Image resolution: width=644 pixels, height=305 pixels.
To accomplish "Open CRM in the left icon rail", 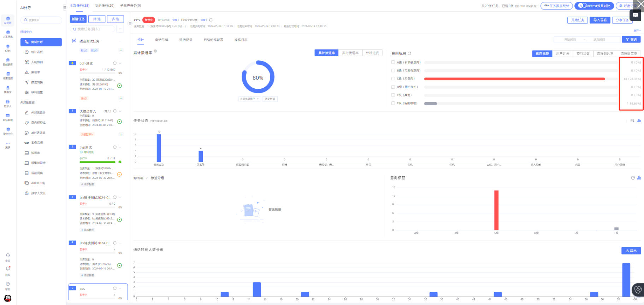I will pos(8,48).
